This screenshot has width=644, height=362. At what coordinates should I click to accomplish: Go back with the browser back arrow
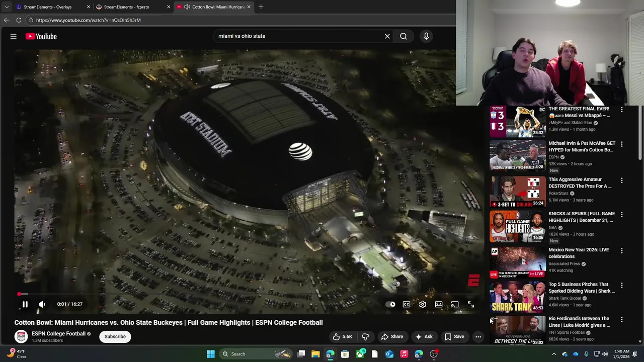coord(7,20)
